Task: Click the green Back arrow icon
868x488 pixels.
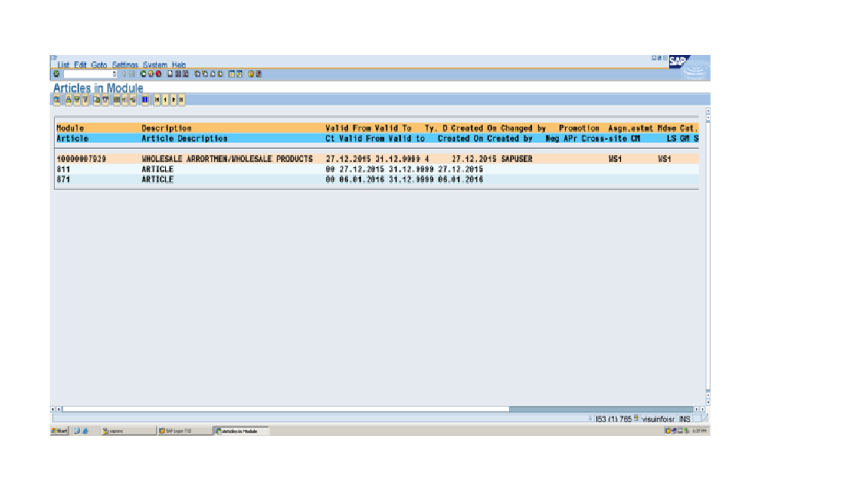Action: [142, 74]
